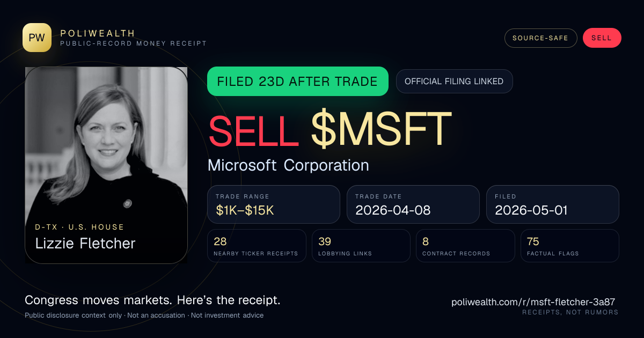Click the large red SELL heading
The width and height of the screenshot is (644, 338).
254,129
